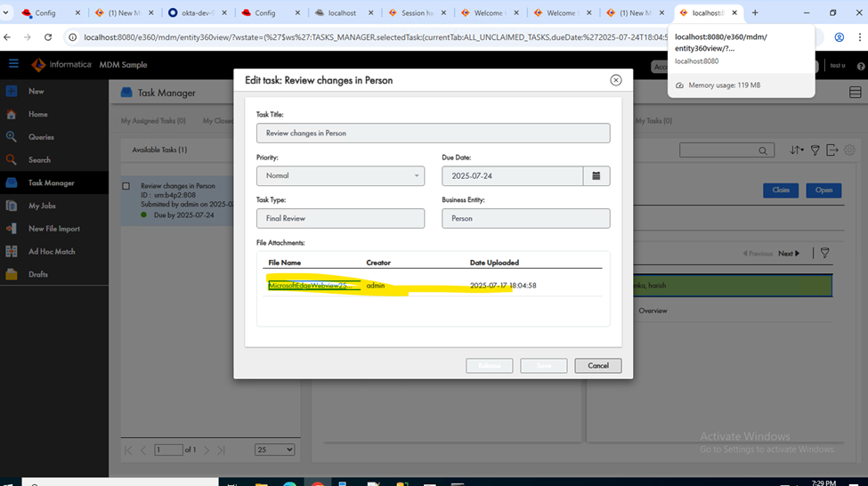
Task: Click the filter icon next to Next
Action: (x=824, y=253)
